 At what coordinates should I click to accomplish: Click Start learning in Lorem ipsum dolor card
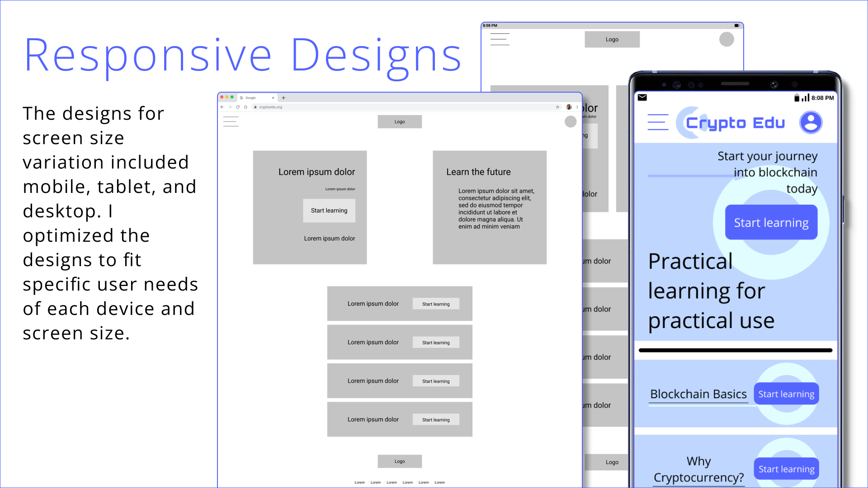(x=329, y=211)
